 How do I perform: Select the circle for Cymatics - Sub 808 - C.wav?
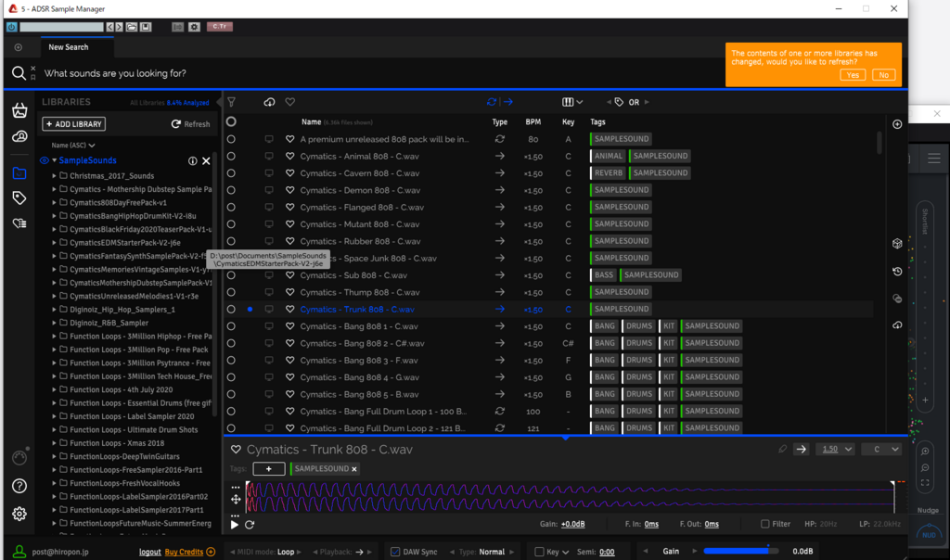click(231, 274)
